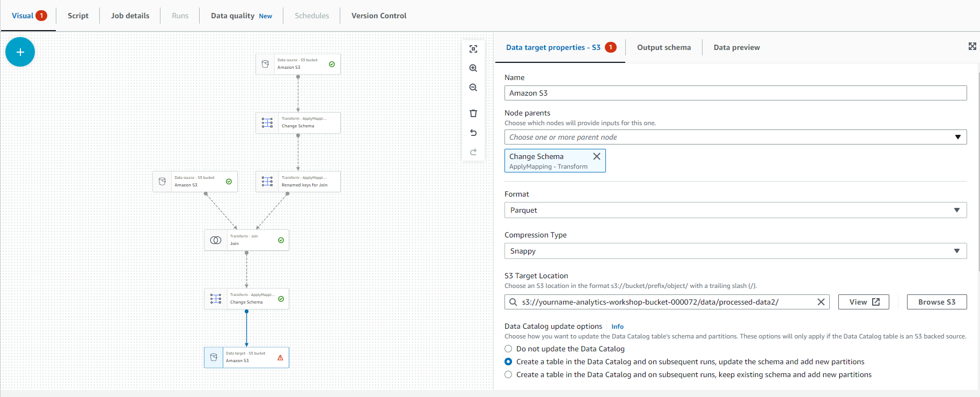980x397 pixels.
Task: Remove the Change Schema parent node
Action: [x=596, y=156]
